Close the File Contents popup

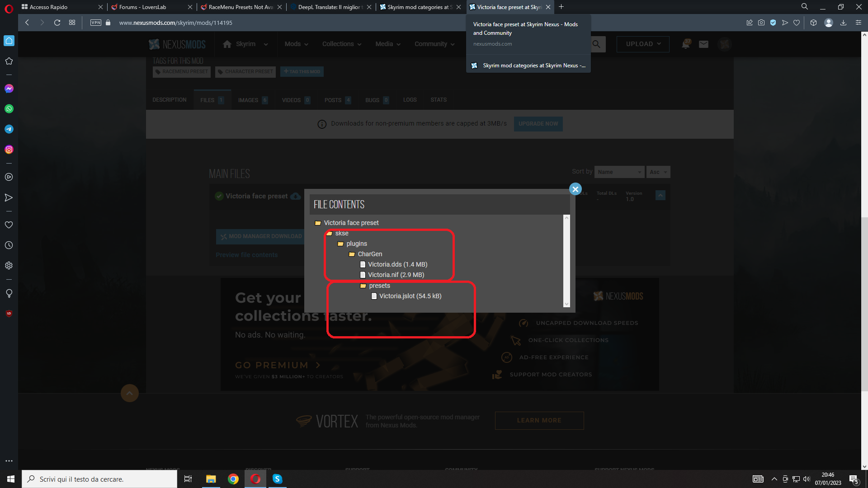point(575,189)
